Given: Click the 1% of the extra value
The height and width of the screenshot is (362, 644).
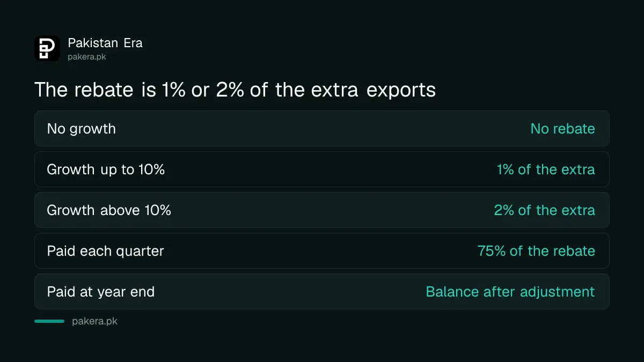Looking at the screenshot, I should [546, 169].
